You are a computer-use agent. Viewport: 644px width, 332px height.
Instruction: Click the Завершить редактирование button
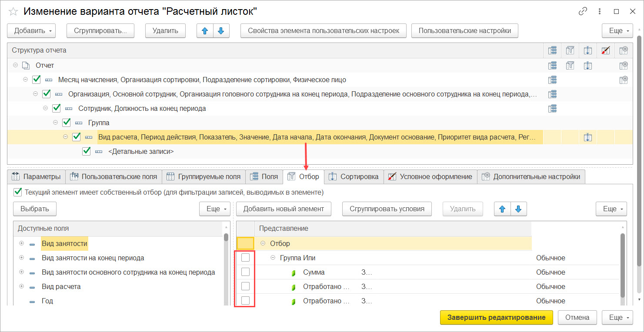[496, 318]
